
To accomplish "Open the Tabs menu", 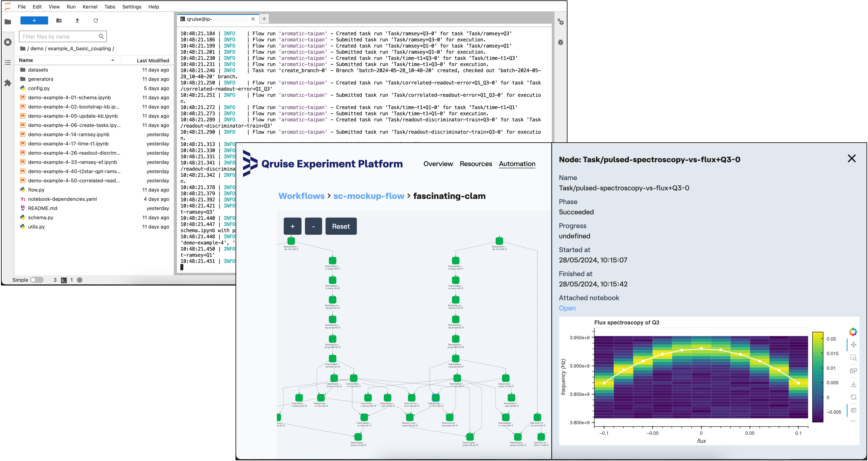I will coord(110,7).
